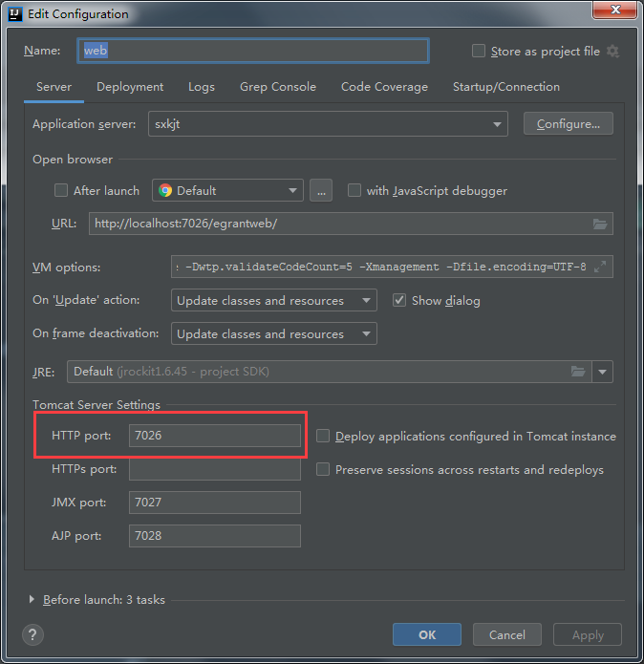The width and height of the screenshot is (644, 664).
Task: Toggle Preserve sessions across restarts checkbox
Action: [323, 469]
